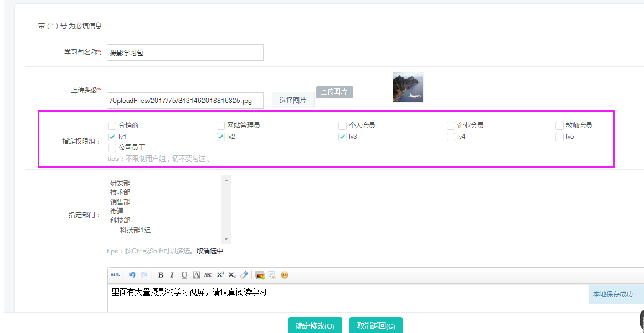Image resolution: width=644 pixels, height=333 pixels.
Task: Insert multiple images via picture icon
Action: tap(260, 275)
